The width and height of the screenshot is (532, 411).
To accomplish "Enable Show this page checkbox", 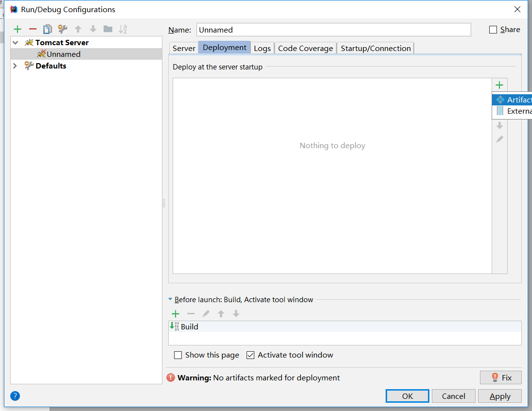I will pyautogui.click(x=178, y=355).
